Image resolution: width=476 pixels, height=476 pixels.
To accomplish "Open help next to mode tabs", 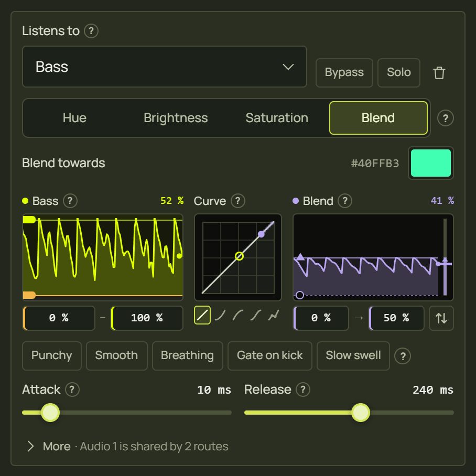I will coord(446,118).
